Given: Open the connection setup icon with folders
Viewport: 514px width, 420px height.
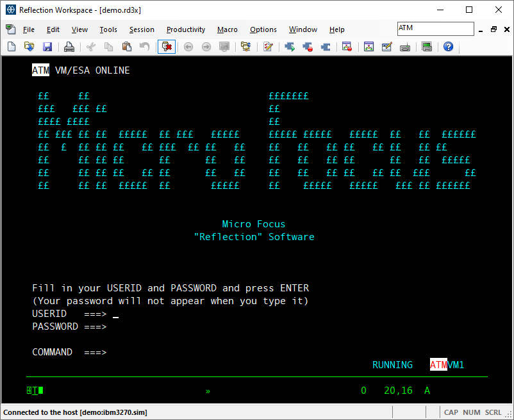Looking at the screenshot, I should (246, 47).
